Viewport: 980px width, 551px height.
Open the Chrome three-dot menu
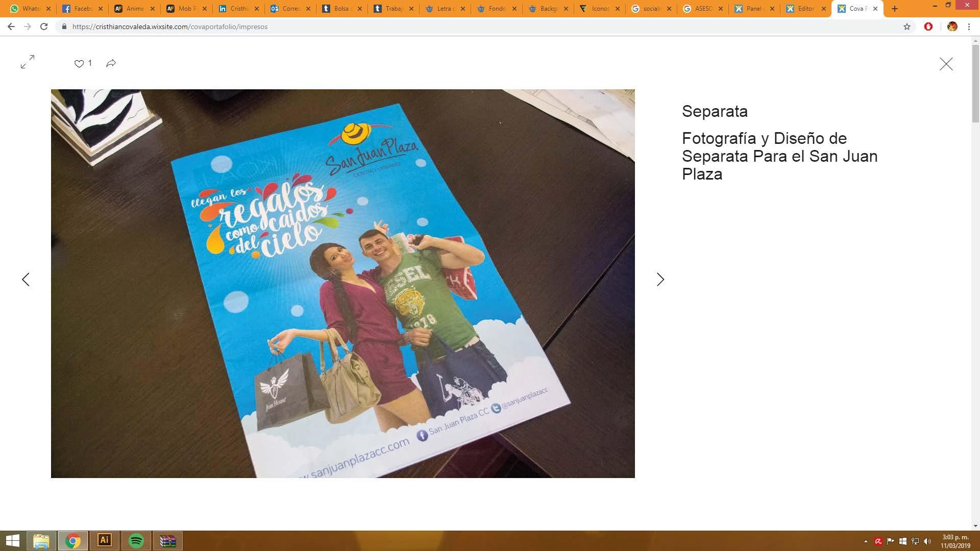(969, 27)
